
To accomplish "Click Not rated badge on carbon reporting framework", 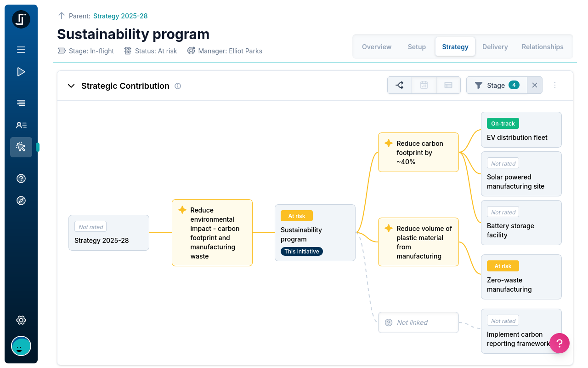I will pos(503,321).
